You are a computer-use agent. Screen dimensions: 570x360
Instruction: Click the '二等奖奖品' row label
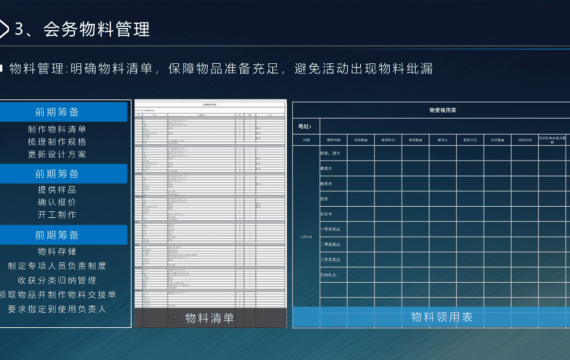click(330, 244)
